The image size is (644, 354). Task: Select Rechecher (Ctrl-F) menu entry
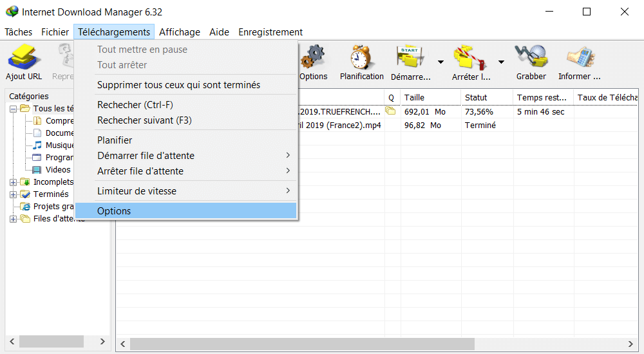pos(186,105)
